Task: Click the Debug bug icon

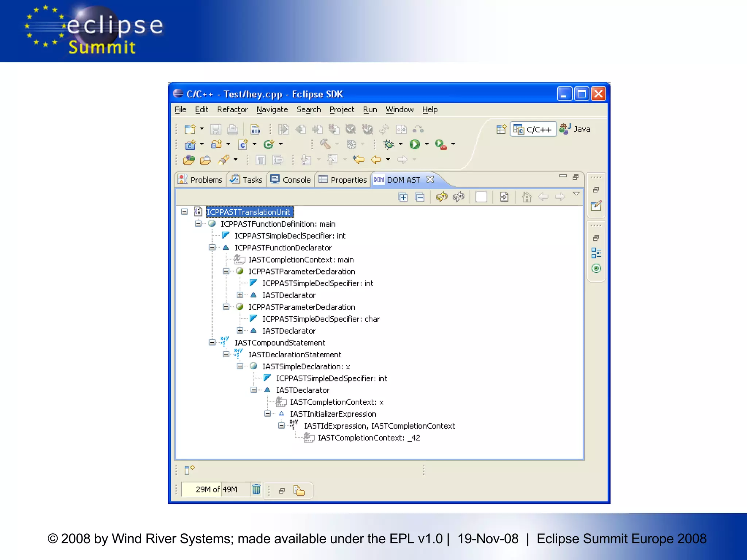Action: pos(388,144)
